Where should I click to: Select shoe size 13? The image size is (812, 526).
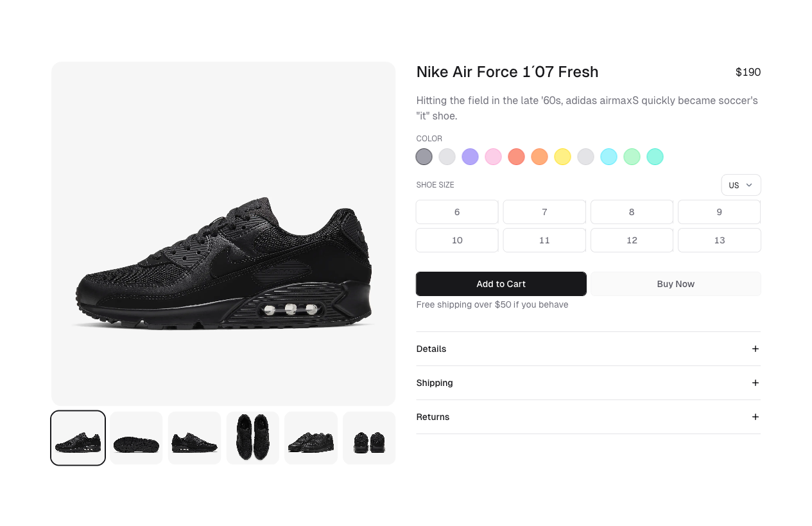point(719,240)
